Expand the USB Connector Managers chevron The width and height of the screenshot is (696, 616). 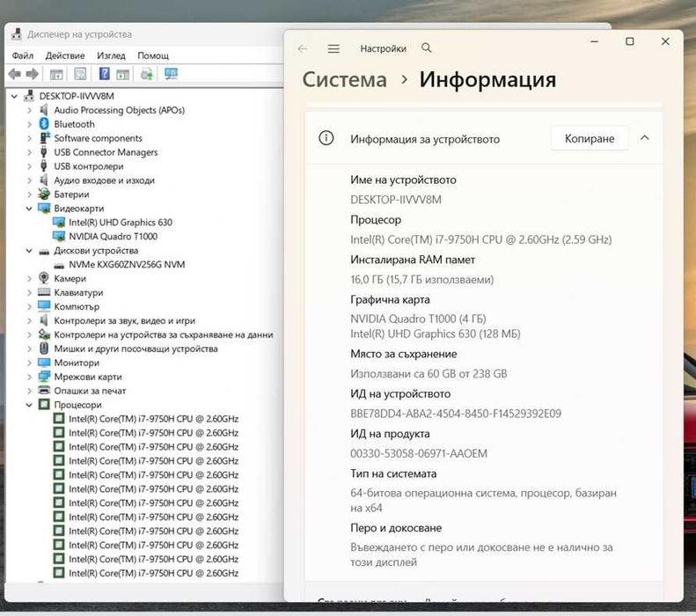click(29, 152)
